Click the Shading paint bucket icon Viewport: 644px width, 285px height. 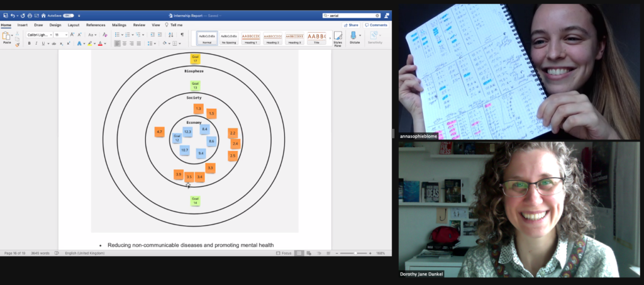click(x=164, y=43)
